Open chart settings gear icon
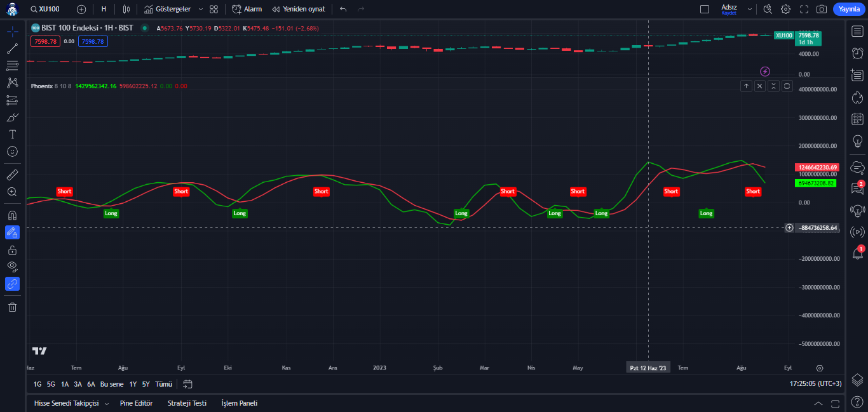868x412 pixels. 786,9
